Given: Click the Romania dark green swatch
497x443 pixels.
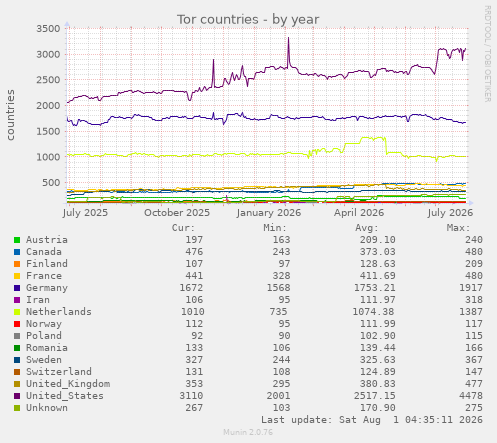Looking at the screenshot, I should (x=17, y=348).
